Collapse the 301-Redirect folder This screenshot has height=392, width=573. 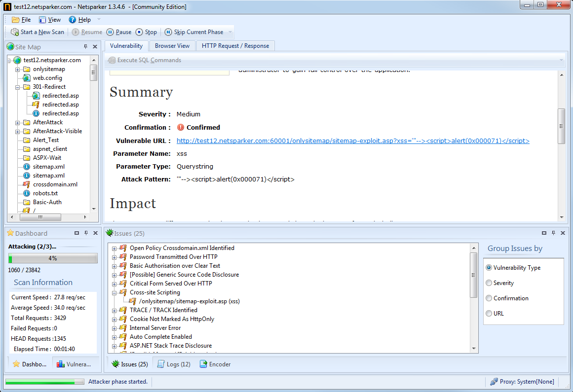point(17,87)
